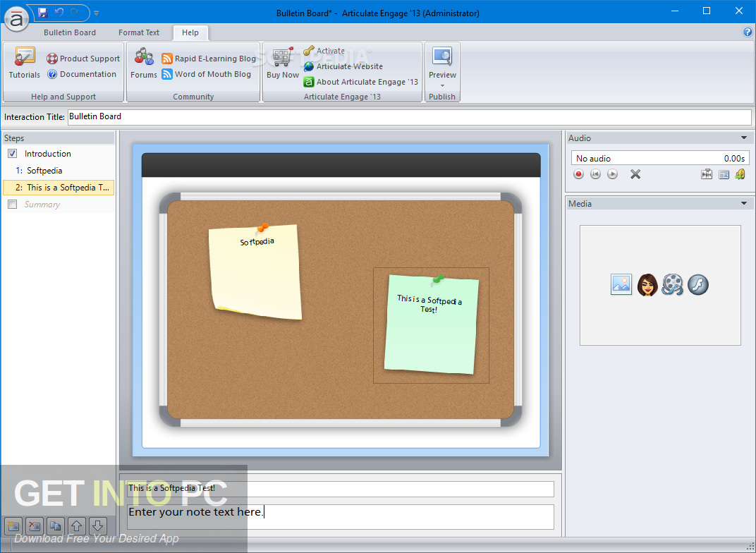This screenshot has width=756, height=553.
Task: Open About Articulate Engage '13
Action: [x=360, y=82]
